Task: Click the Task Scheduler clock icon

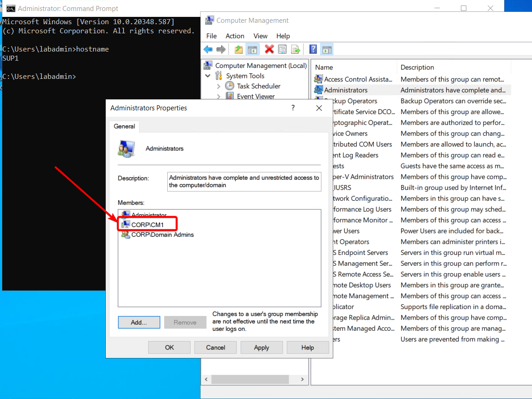Action: (x=230, y=86)
